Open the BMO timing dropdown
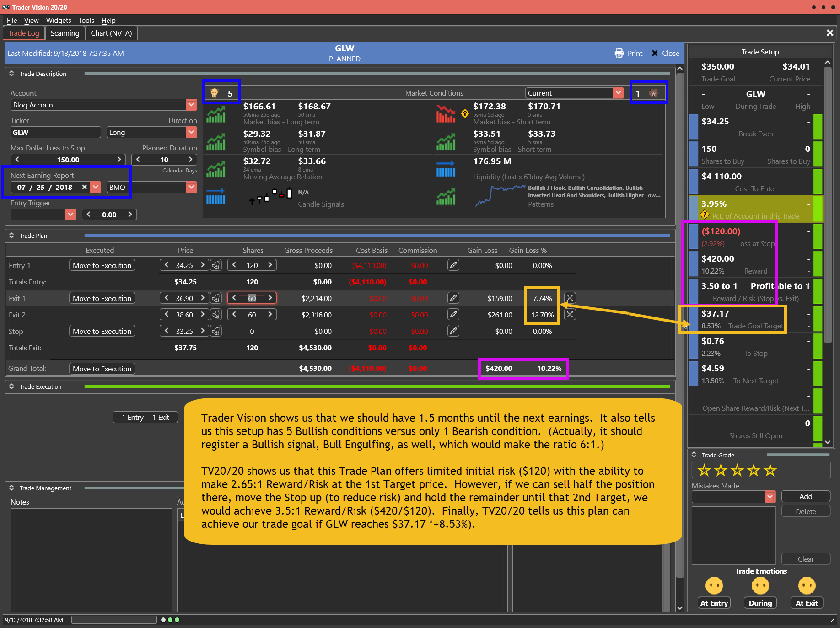Viewport: 840px width, 628px height. click(191, 187)
